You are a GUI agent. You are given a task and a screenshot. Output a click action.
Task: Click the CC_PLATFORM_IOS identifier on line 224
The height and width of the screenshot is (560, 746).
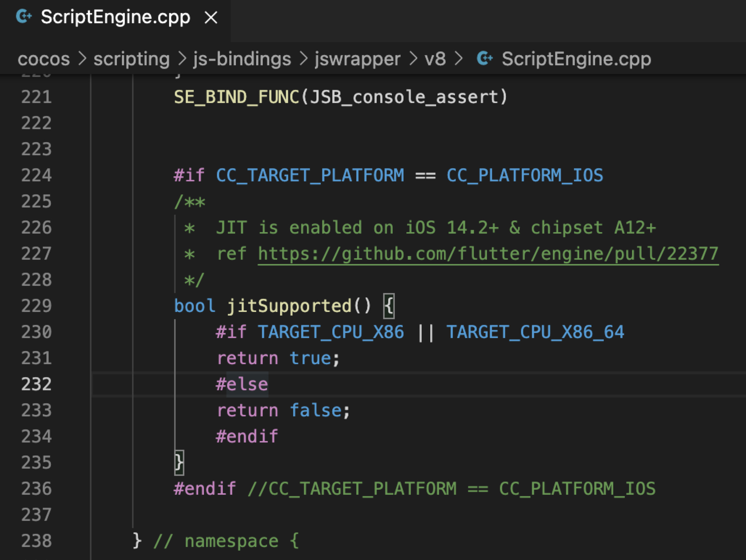pos(525,175)
